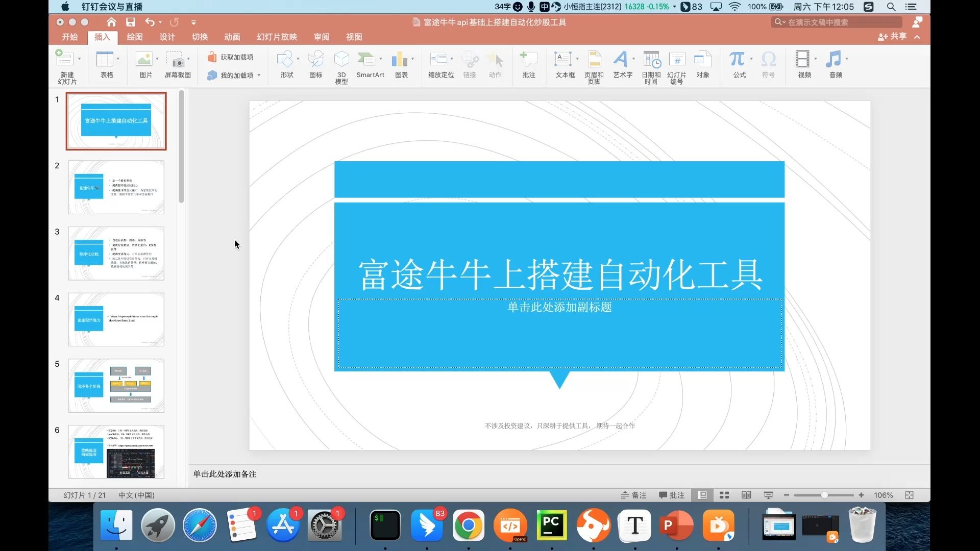The width and height of the screenshot is (980, 551).
Task: Collapse the ribbon with the chevron
Action: (x=917, y=37)
